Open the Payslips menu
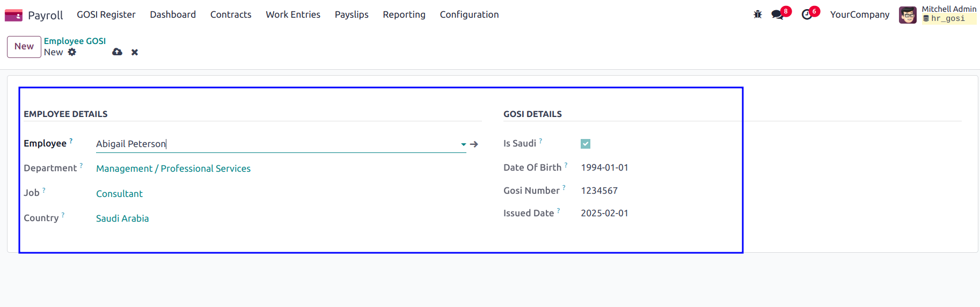Viewport: 980px width, 307px height. tap(352, 14)
